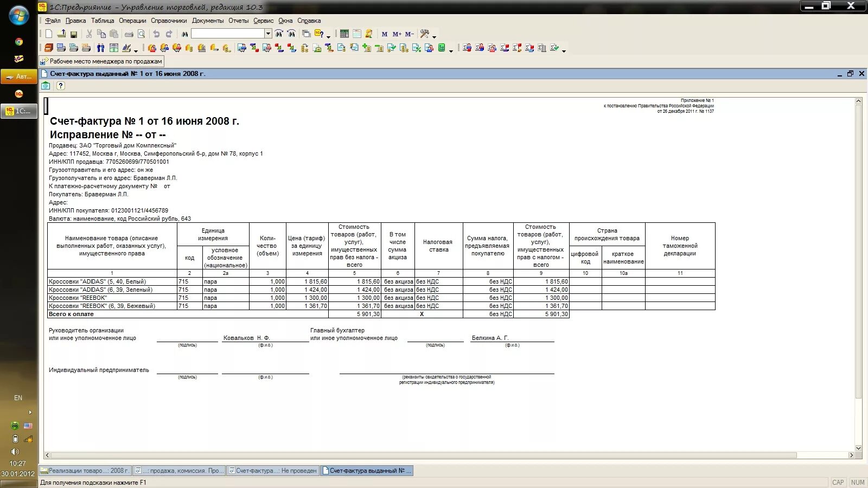Click the Paste clipboard icon

[x=114, y=34]
